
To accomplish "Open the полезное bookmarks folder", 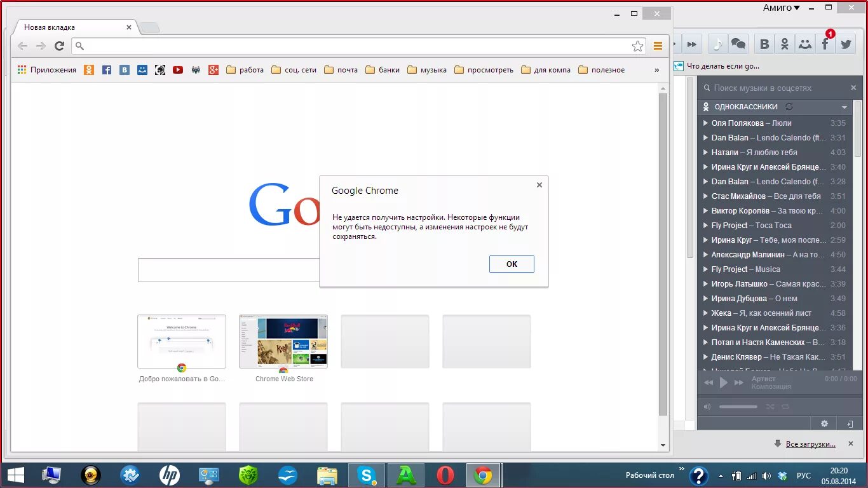I will pyautogui.click(x=601, y=70).
